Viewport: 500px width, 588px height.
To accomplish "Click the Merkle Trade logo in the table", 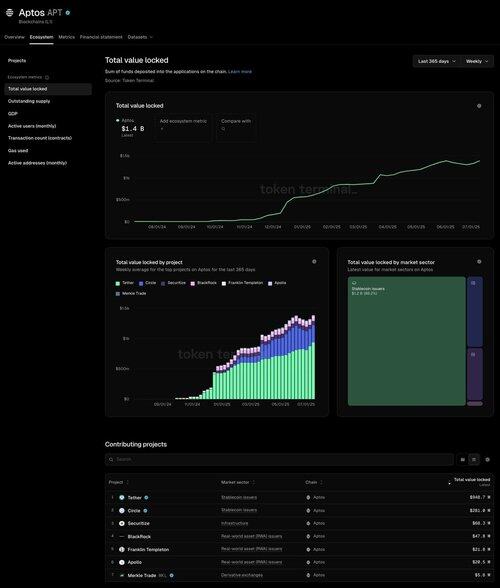I will (122, 575).
